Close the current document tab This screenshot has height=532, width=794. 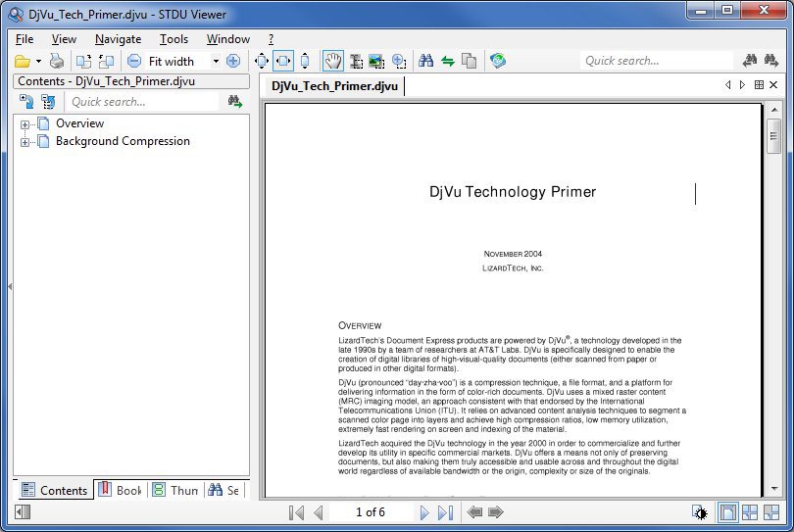point(773,85)
